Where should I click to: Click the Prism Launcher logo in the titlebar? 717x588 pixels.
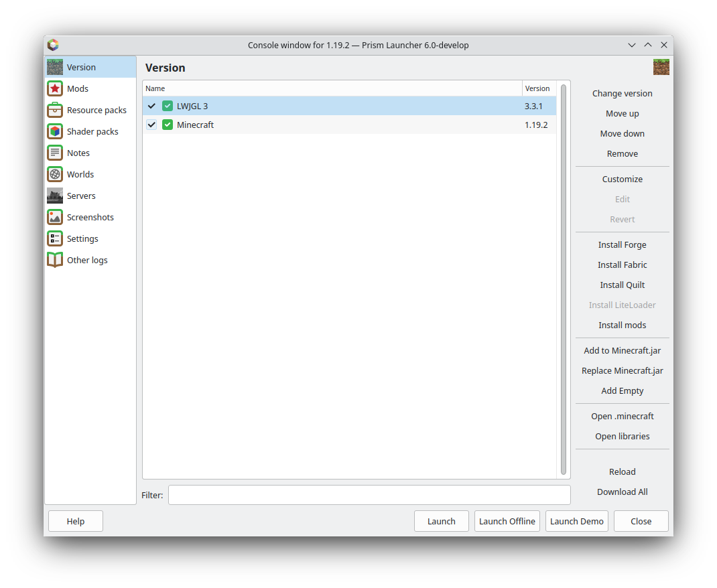coord(53,45)
